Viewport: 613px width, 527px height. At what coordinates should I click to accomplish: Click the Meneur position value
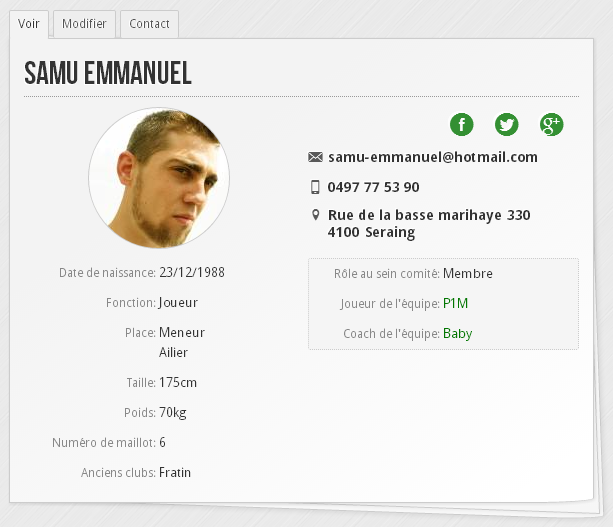coord(182,333)
